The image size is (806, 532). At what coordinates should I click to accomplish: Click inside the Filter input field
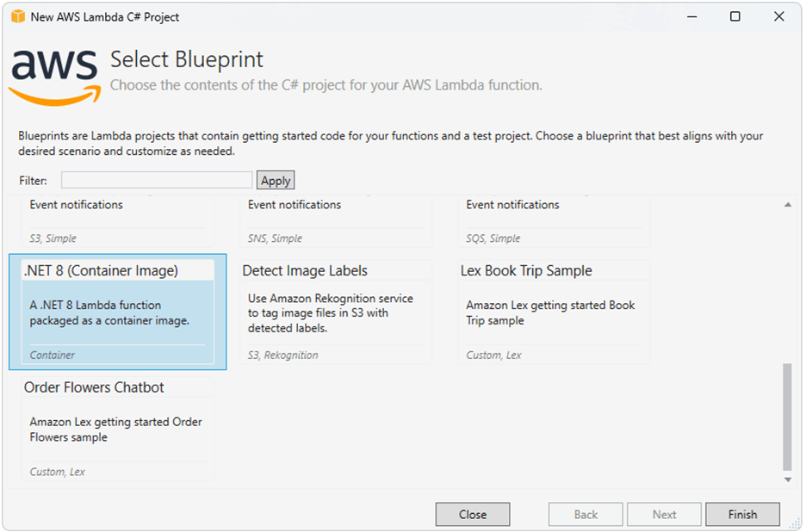click(x=156, y=180)
